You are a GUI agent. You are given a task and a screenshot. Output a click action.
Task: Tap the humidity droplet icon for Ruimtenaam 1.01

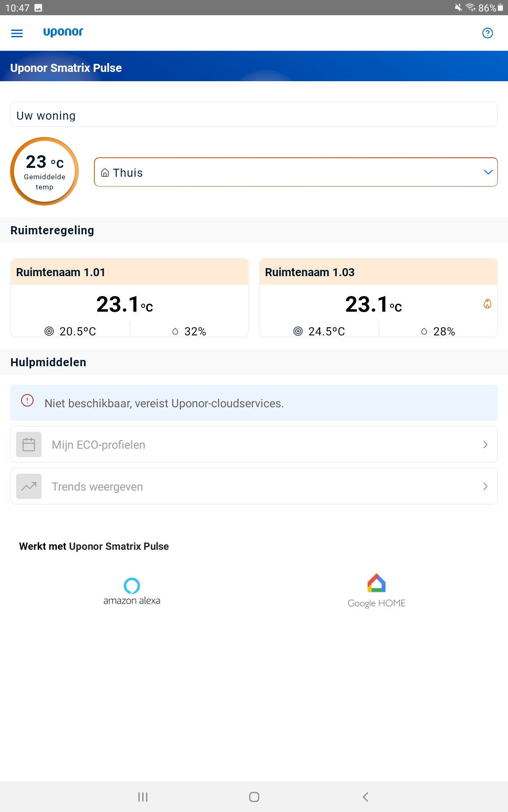(x=175, y=331)
